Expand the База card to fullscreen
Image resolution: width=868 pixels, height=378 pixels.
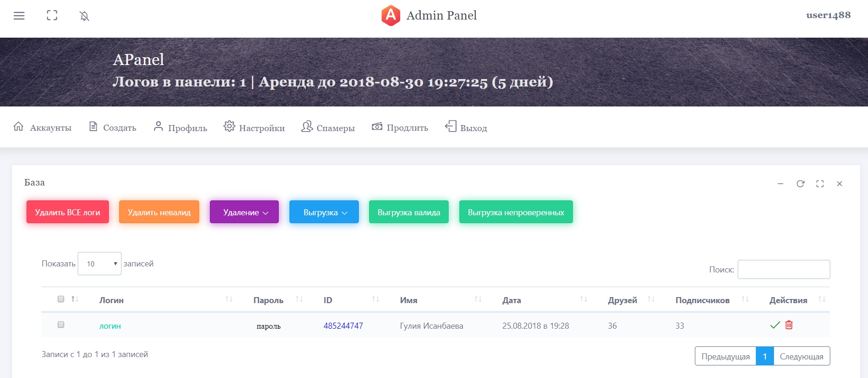pos(820,184)
